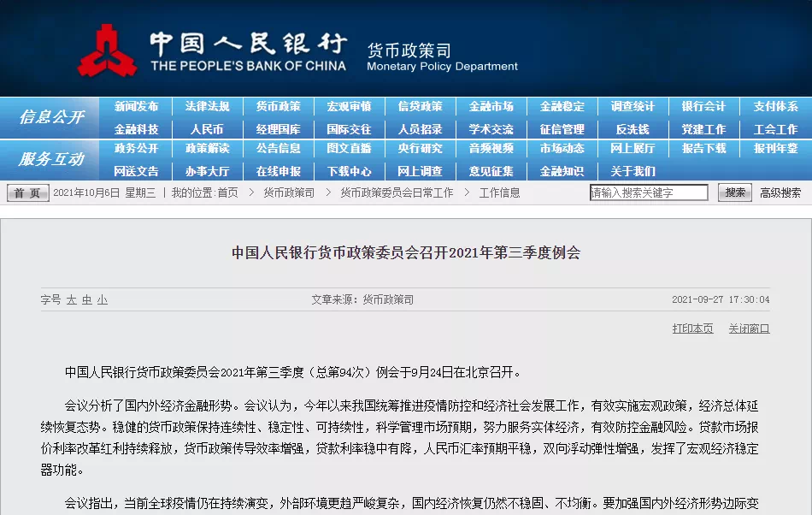Click breadcrumb 首页 after 我的位置
Image resolution: width=812 pixels, height=515 pixels.
(x=227, y=192)
